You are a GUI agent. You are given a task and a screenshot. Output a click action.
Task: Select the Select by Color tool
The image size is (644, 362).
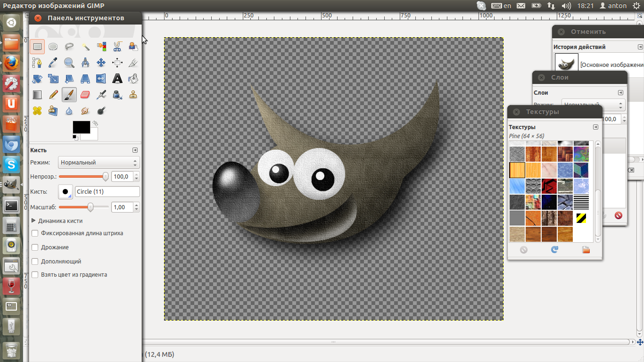point(101,47)
